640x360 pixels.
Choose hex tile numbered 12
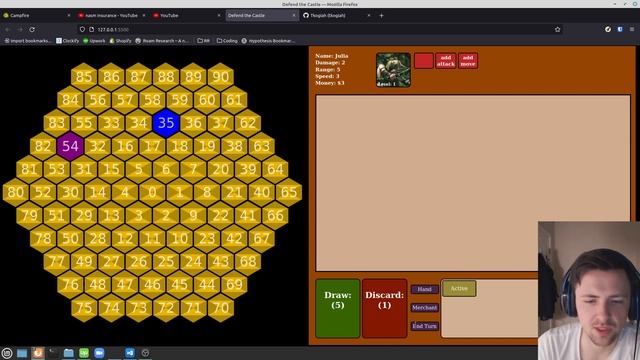[125, 238]
